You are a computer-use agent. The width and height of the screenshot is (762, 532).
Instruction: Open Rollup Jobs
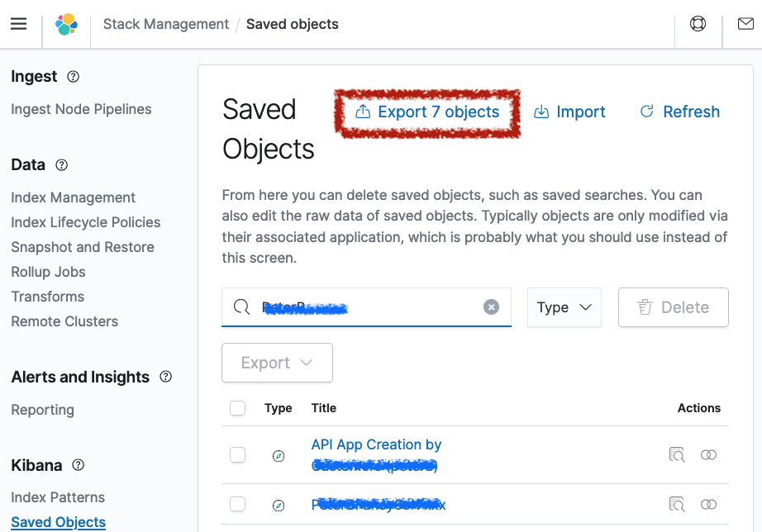[x=48, y=272]
